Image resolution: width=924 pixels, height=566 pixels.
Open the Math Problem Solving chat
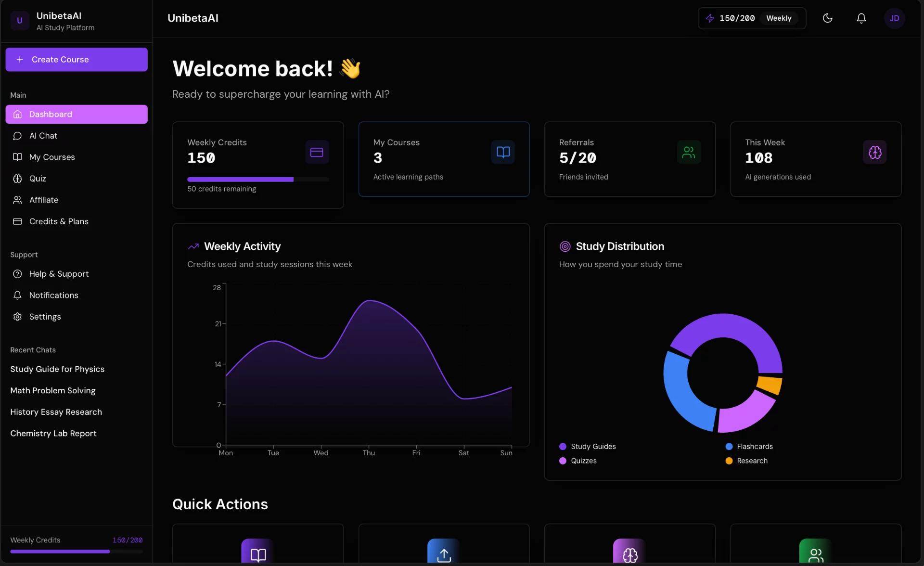point(53,390)
